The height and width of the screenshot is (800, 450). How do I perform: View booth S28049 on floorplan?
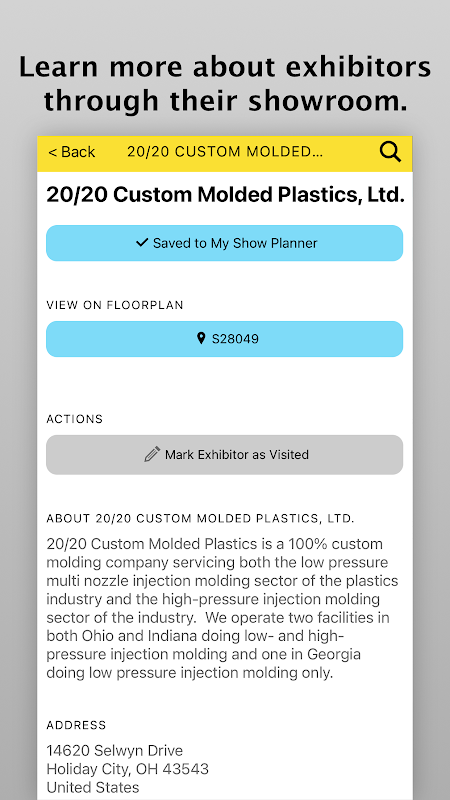coord(224,339)
